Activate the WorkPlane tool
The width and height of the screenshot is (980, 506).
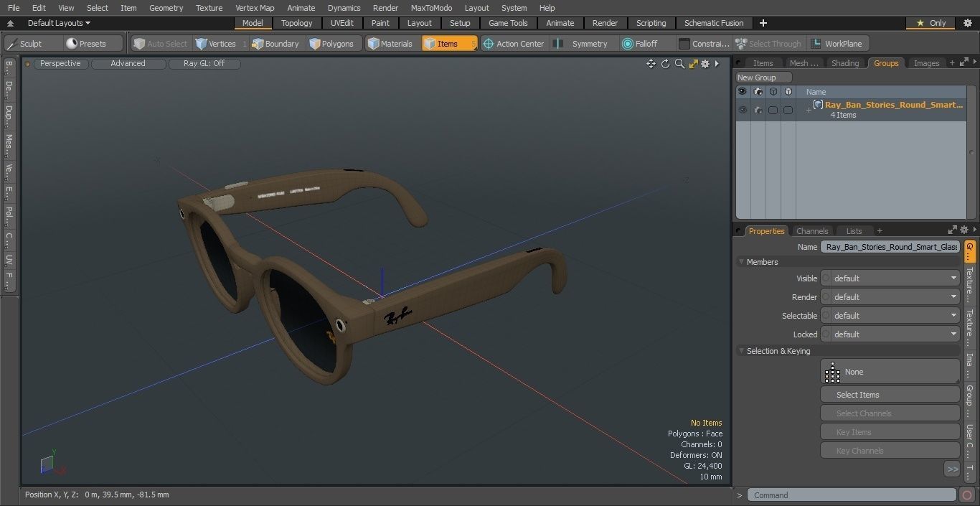[x=837, y=44]
